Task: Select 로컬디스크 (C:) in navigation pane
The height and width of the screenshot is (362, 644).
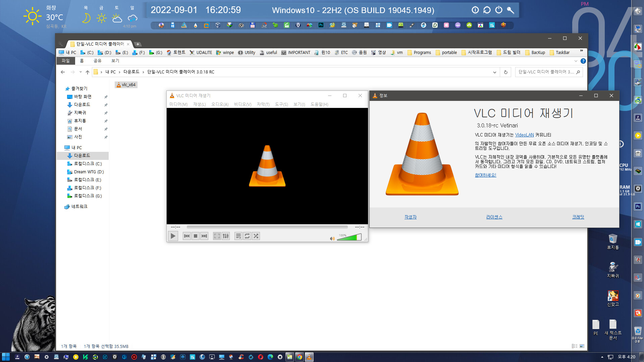Action: coord(88,164)
